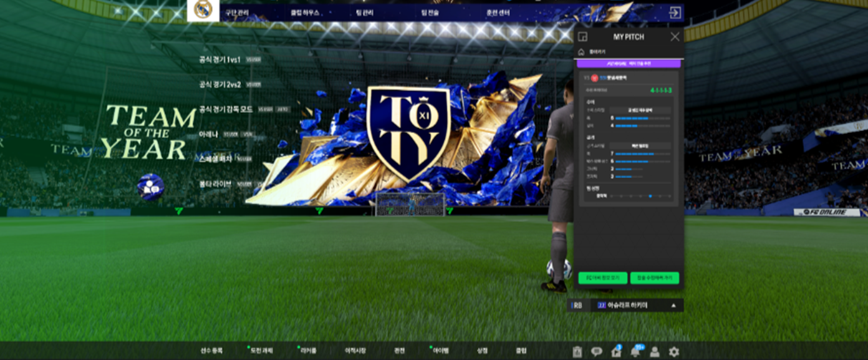Click the left green button in MY PITCH
This screenshot has width=868, height=360.
pos(602,278)
